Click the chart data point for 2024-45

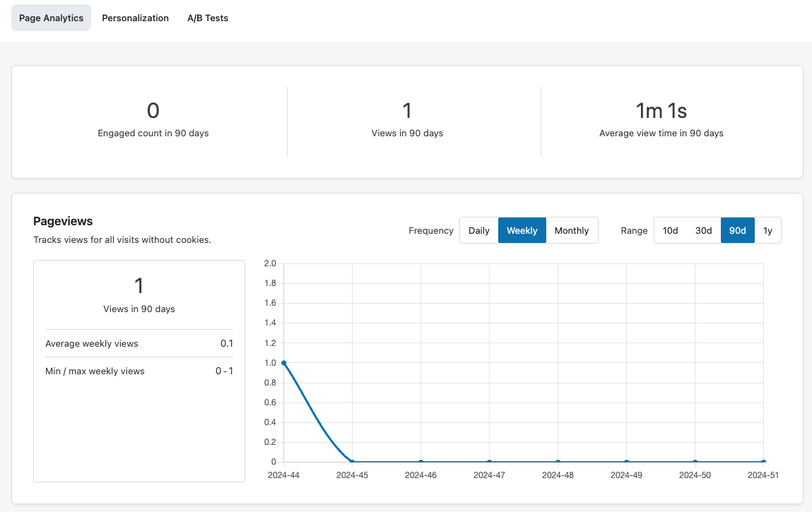click(352, 462)
